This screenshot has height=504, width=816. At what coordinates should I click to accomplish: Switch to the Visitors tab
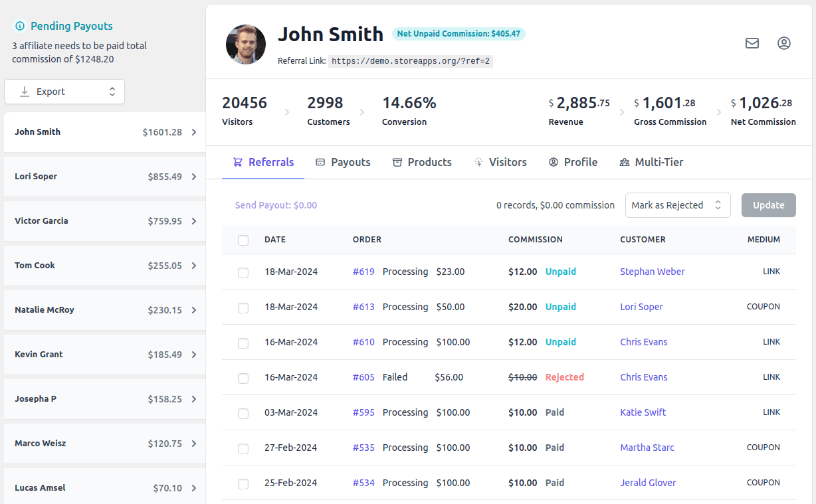500,162
